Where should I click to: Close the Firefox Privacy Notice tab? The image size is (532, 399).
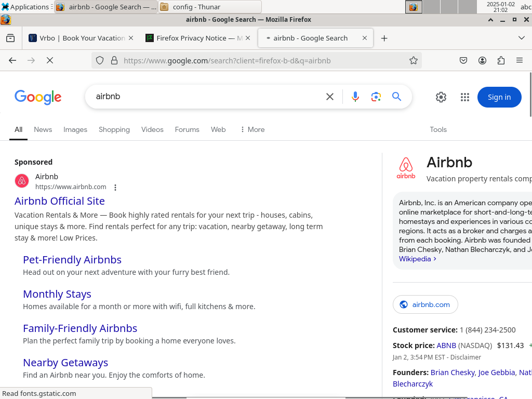248,38
